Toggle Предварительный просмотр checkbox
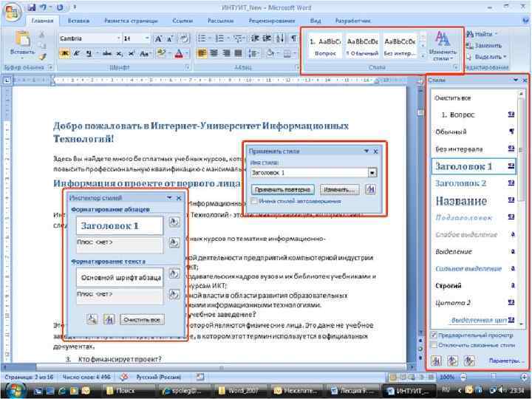 434,335
